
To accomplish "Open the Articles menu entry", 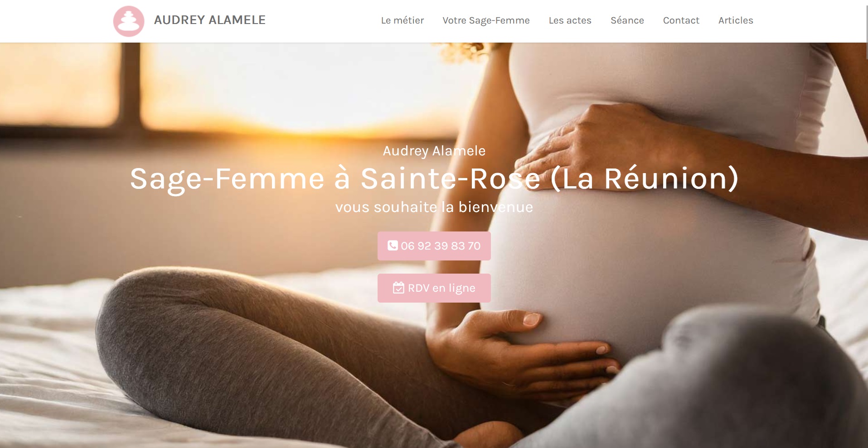I will (x=736, y=20).
